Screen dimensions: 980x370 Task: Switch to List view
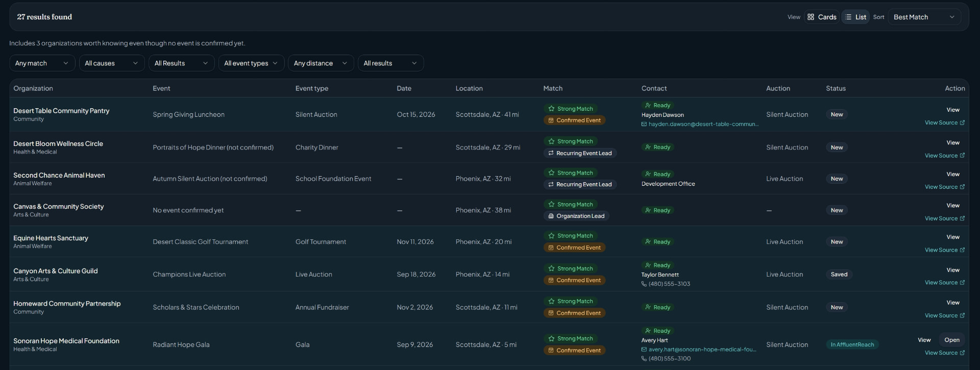click(855, 17)
